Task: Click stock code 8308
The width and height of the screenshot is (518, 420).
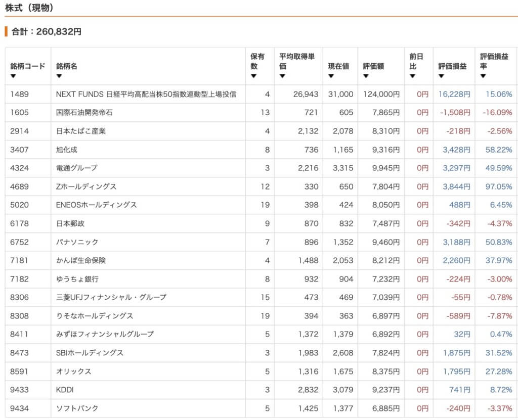Action: click(x=19, y=316)
